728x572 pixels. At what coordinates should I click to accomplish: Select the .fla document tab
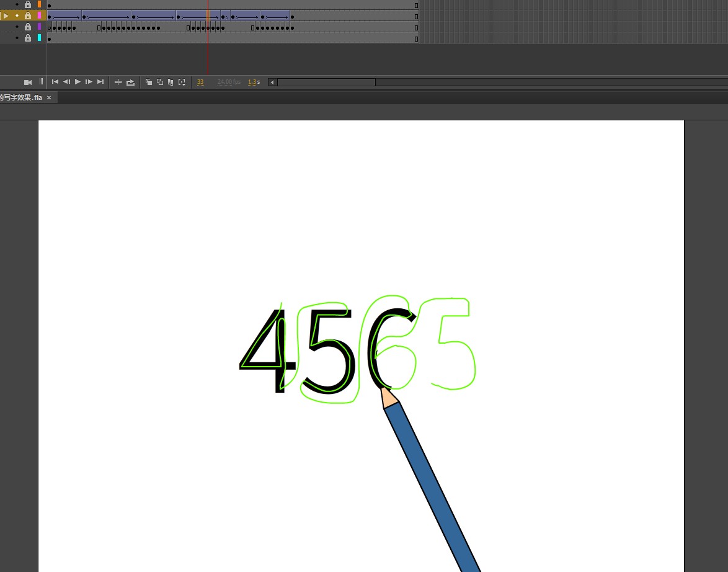point(21,98)
